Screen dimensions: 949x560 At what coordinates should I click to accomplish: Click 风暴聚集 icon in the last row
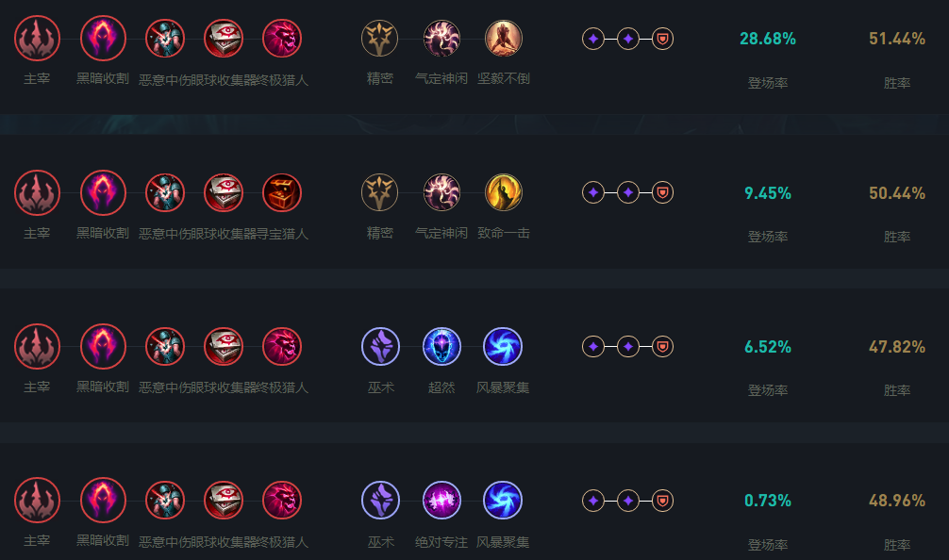[x=503, y=500]
